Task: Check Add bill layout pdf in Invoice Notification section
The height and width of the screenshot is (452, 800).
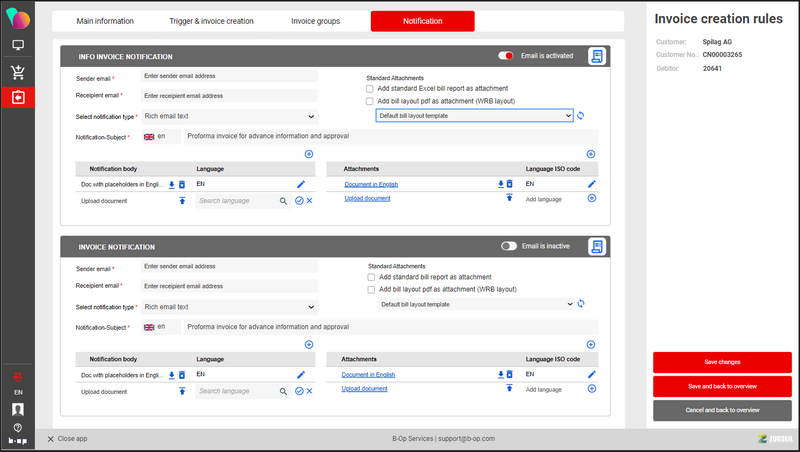Action: (371, 289)
